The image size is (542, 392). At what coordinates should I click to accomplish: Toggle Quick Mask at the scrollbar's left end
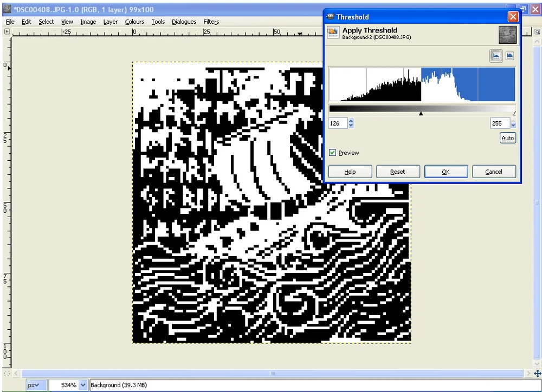(6, 373)
